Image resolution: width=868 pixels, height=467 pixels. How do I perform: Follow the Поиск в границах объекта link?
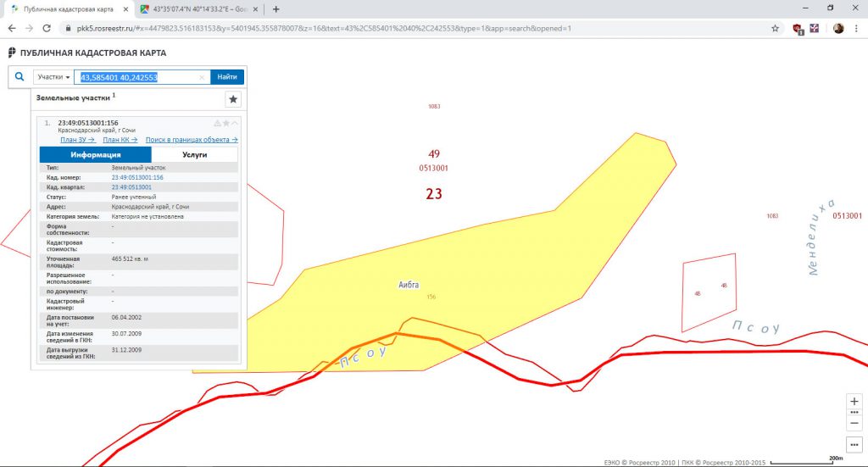point(192,140)
